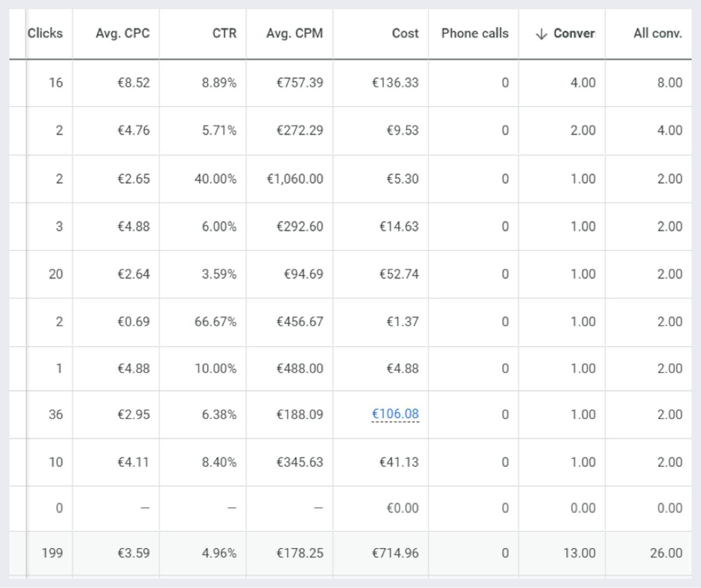Screen dimensions: 701x588
Task: Select the 66.67% CTR value
Action: (216, 321)
